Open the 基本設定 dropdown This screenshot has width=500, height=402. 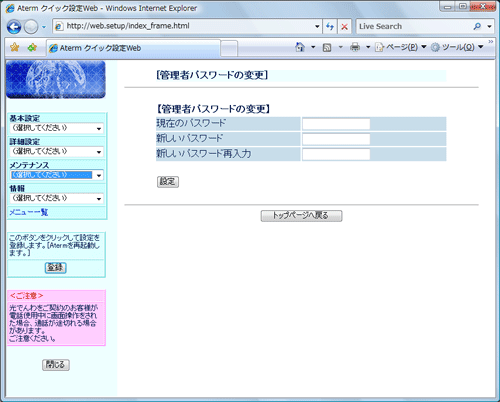(56, 128)
